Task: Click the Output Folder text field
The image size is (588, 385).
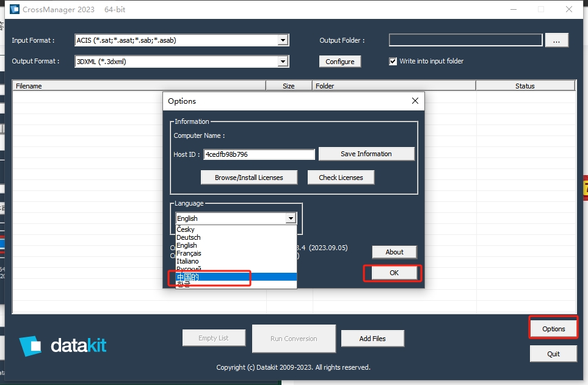Action: (465, 40)
